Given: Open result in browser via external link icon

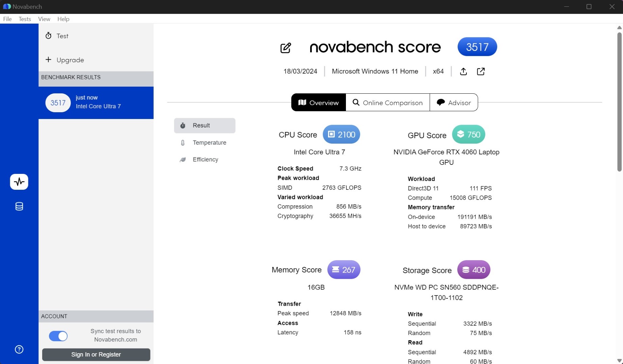Looking at the screenshot, I should (x=481, y=71).
